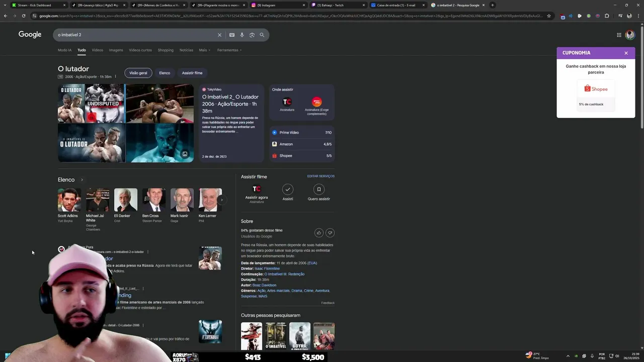
Task: Open the taskbar clock and date
Action: (631, 355)
